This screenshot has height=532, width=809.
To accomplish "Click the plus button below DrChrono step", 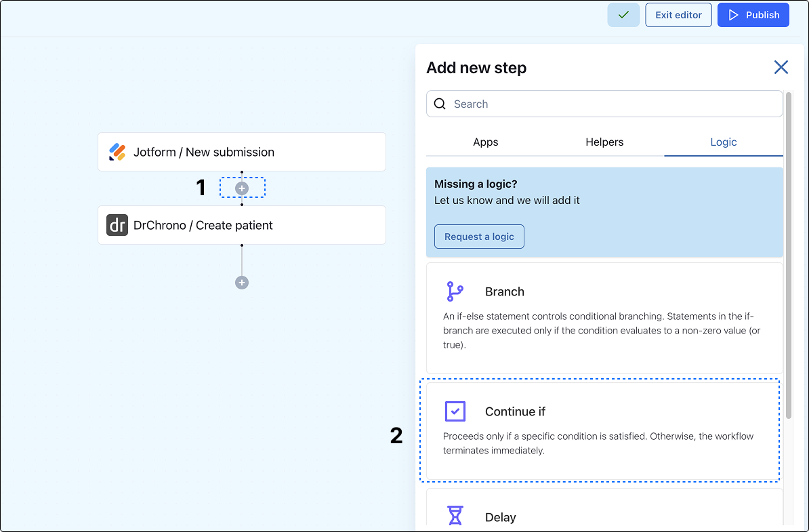I will 242,283.
